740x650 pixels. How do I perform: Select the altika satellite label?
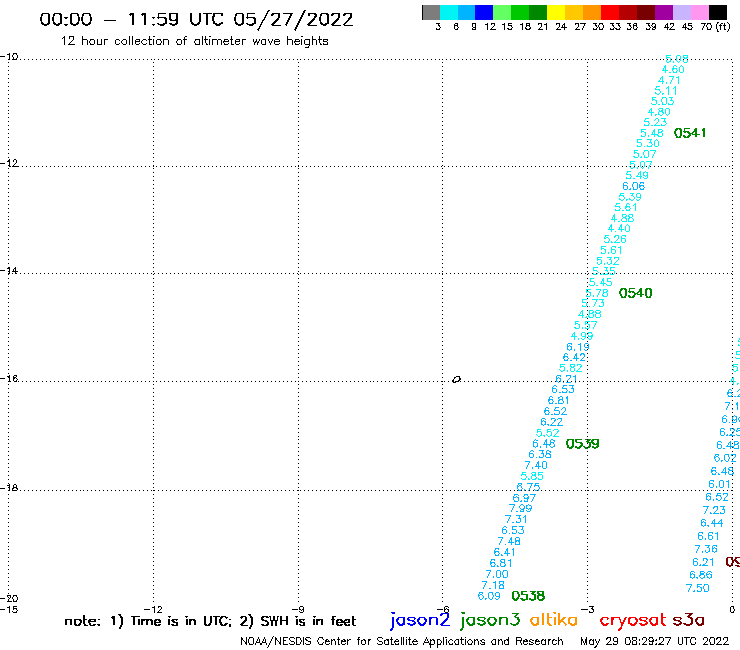click(554, 619)
